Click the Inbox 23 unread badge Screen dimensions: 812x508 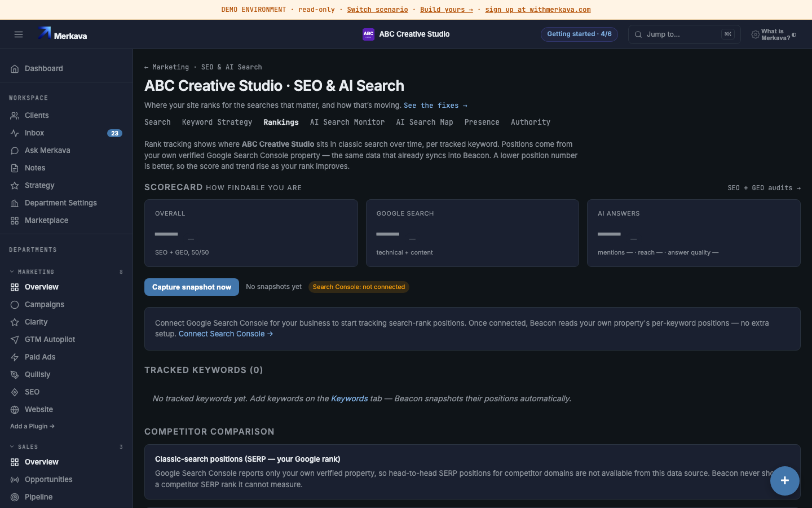coord(114,133)
